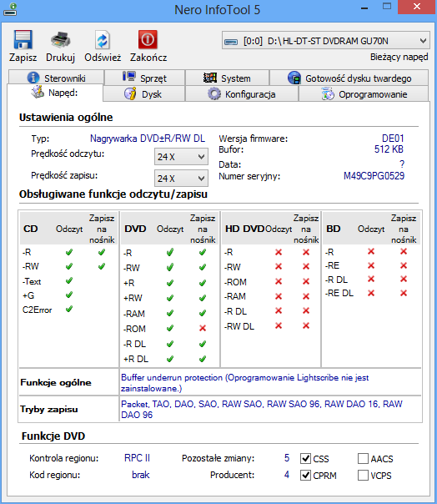437x504 pixels.
Task: Click the Kod regionu value brak
Action: pos(141,475)
